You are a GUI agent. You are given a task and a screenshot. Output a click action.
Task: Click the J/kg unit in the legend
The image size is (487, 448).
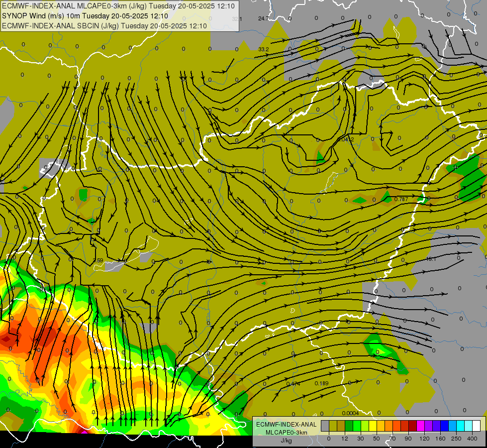coord(286,441)
